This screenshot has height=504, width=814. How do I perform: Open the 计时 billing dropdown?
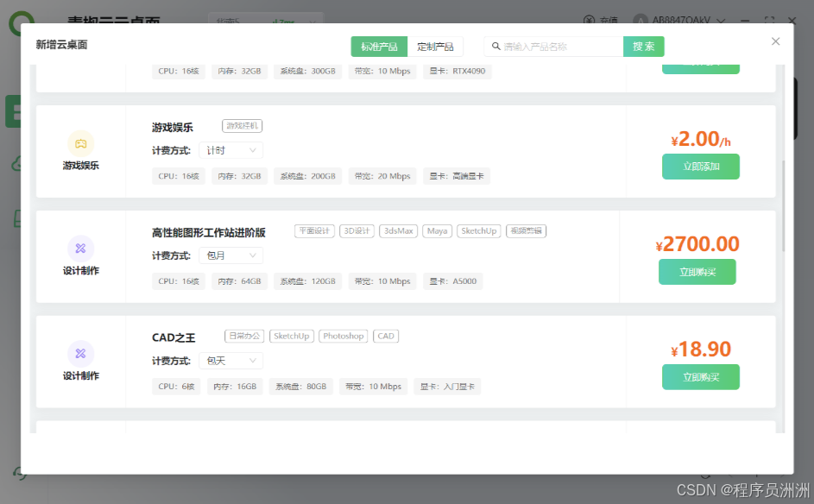(x=231, y=150)
